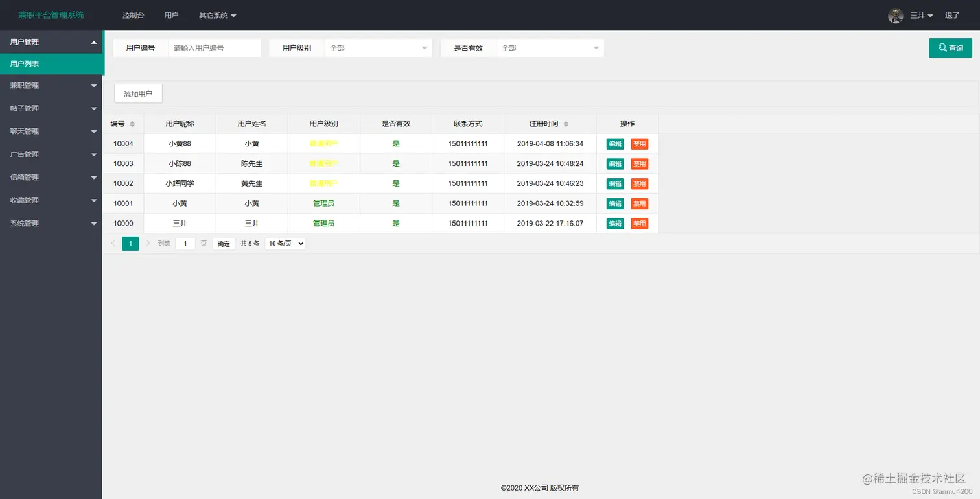Image resolution: width=980 pixels, height=499 pixels.
Task: Click name cell 黄先生
Action: click(x=251, y=183)
